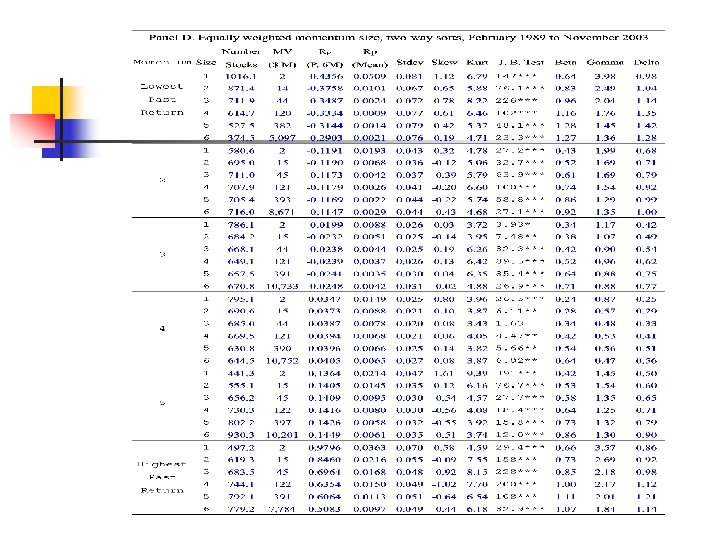
Task: Click the Panel D table title text
Action: tap(398, 37)
